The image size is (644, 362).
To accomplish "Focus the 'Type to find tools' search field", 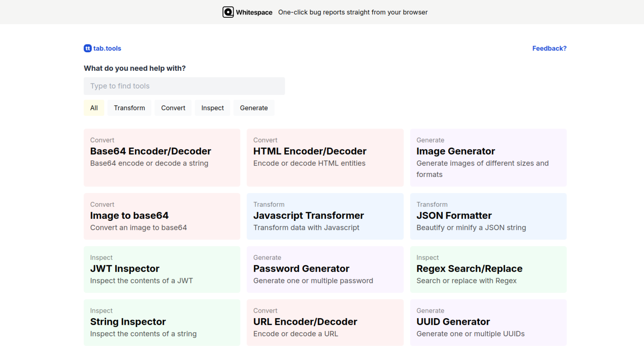I will (184, 86).
